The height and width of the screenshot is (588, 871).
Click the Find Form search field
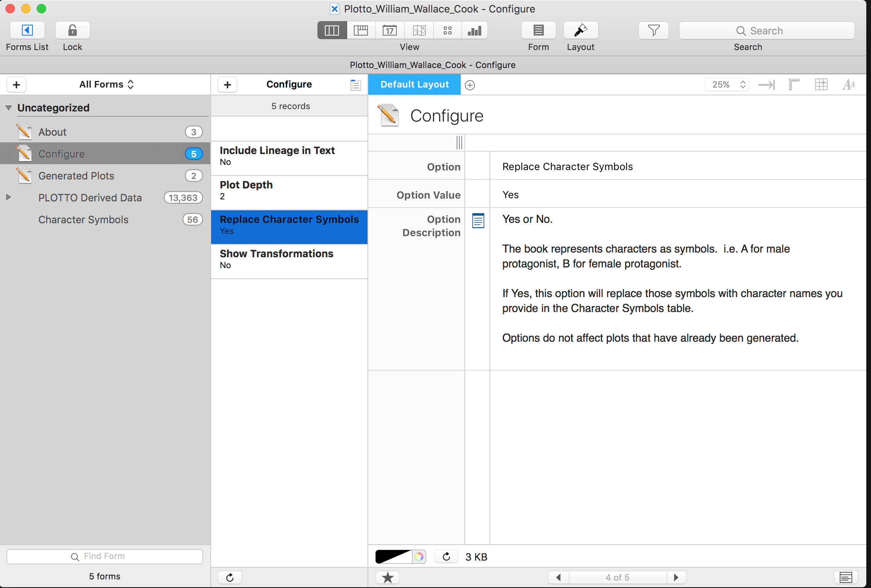pyautogui.click(x=105, y=556)
